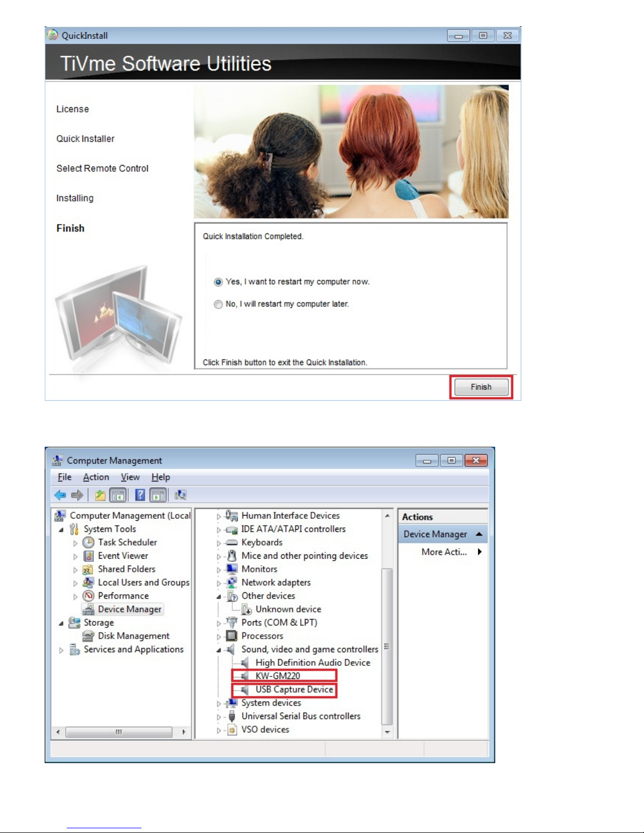644x833 pixels.
Task: Expand the Event Viewer node
Action: click(75, 557)
